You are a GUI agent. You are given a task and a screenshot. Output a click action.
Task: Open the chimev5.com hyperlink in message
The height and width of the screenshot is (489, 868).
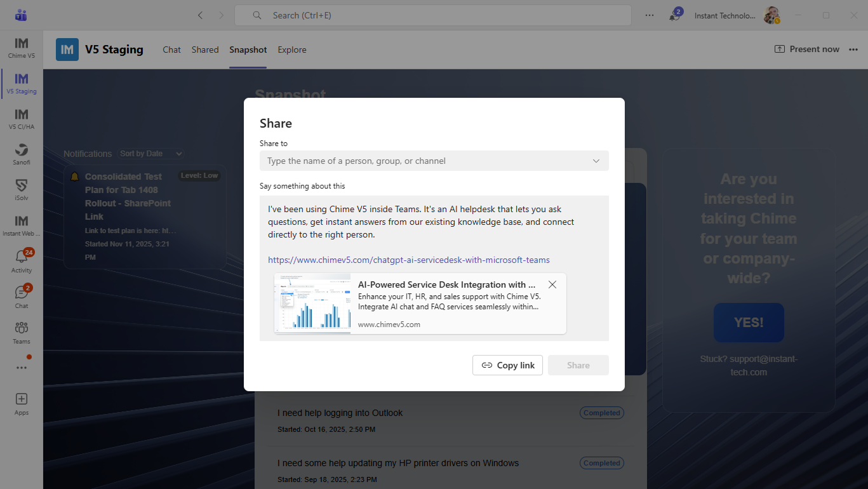(x=408, y=260)
